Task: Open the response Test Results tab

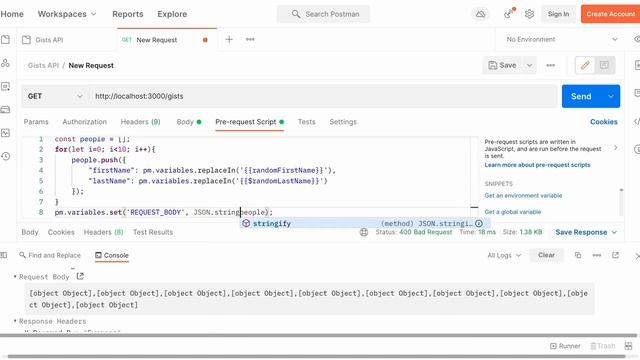Action: pyautogui.click(x=153, y=232)
